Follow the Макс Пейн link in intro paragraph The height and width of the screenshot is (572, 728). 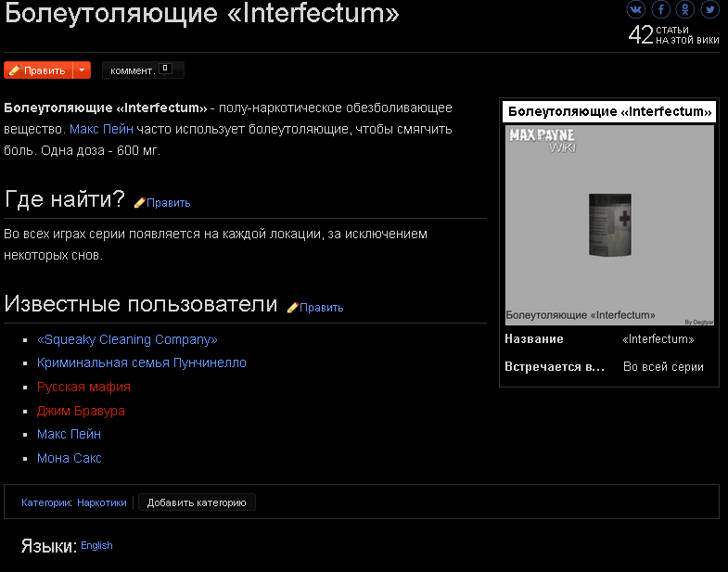[x=101, y=129]
